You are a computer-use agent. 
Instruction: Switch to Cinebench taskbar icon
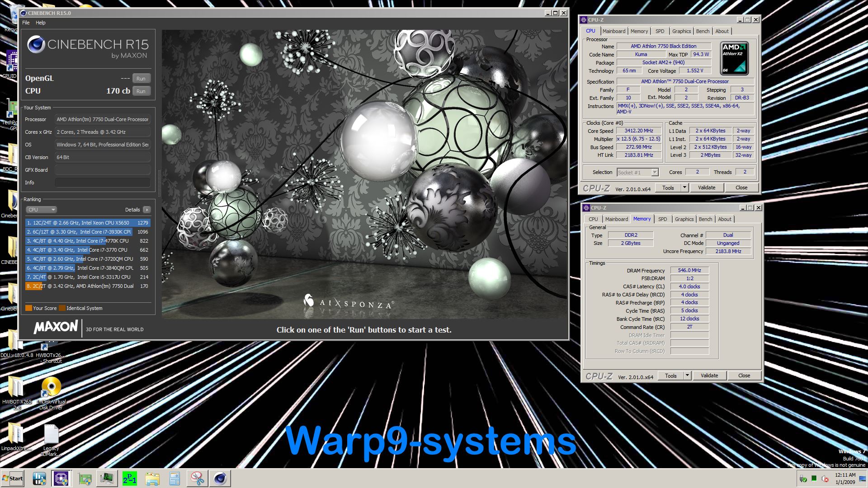click(220, 479)
